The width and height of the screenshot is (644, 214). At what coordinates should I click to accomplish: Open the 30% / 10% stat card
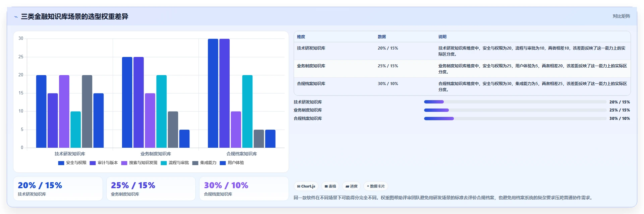click(x=244, y=189)
